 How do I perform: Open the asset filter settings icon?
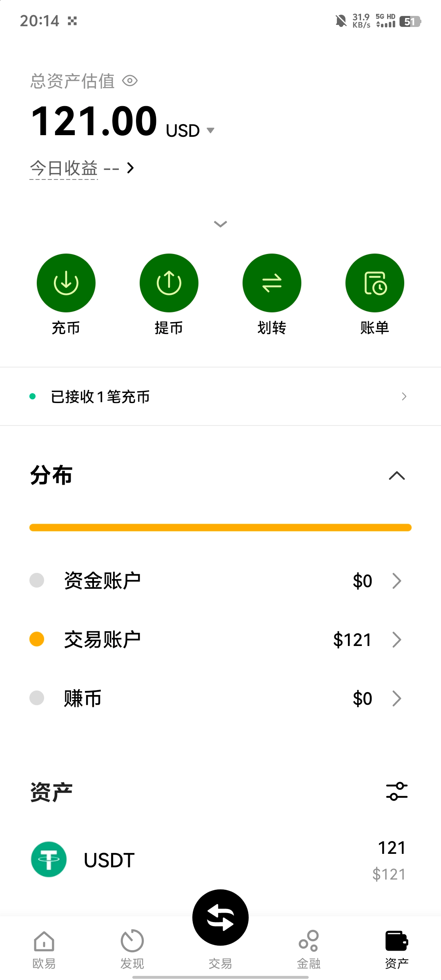pyautogui.click(x=397, y=791)
